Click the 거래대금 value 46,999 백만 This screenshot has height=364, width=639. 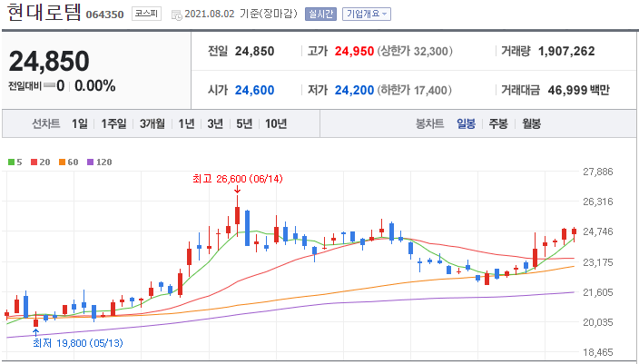[579, 90]
